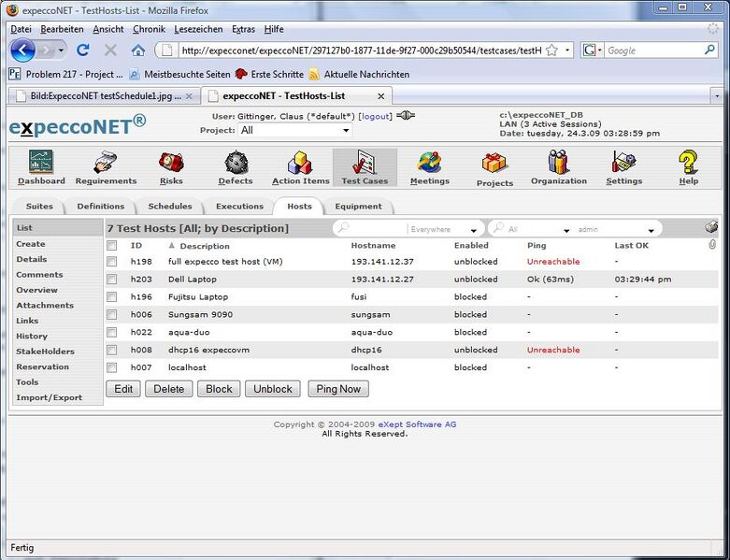Image resolution: width=730 pixels, height=560 pixels.
Task: Click the Edit button
Action: [x=123, y=389]
